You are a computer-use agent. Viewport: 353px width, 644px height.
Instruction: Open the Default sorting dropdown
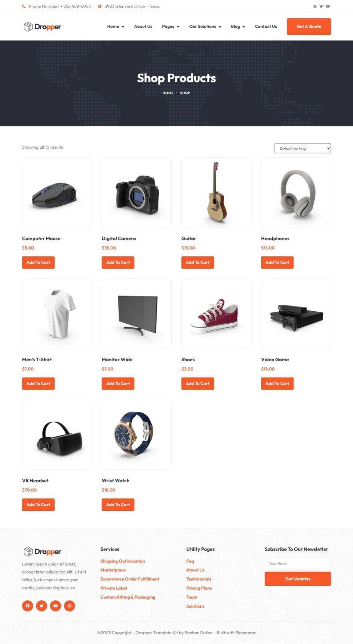click(x=303, y=148)
